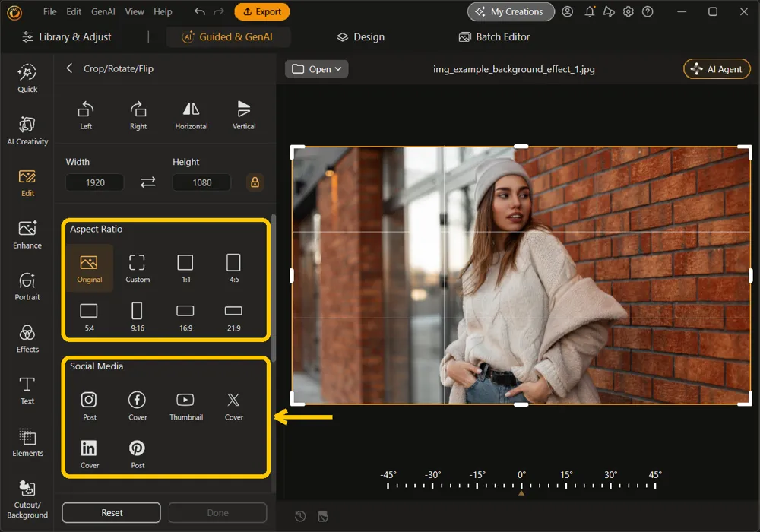The image size is (760, 532).
Task: Select Custom aspect ratio
Action: tap(137, 268)
